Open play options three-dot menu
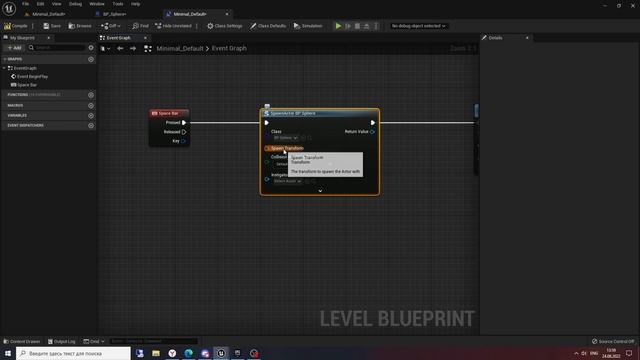This screenshot has width=640, height=360. [376, 26]
